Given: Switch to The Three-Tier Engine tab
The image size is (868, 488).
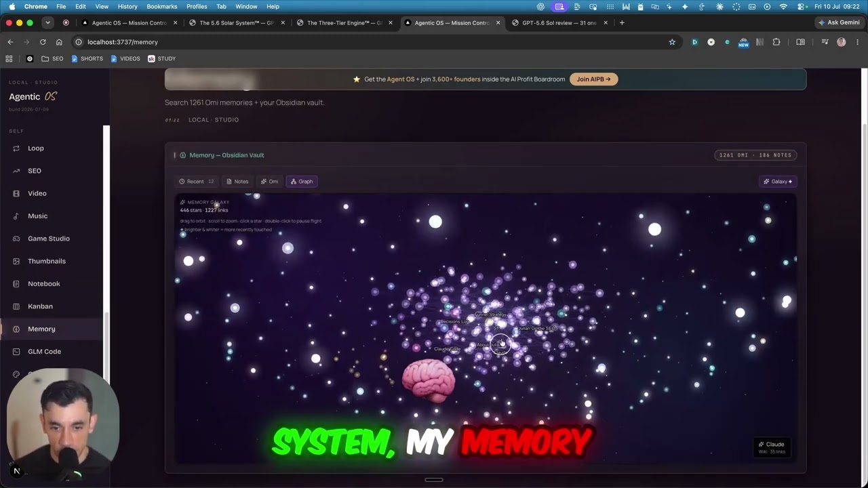Looking at the screenshot, I should click(344, 22).
